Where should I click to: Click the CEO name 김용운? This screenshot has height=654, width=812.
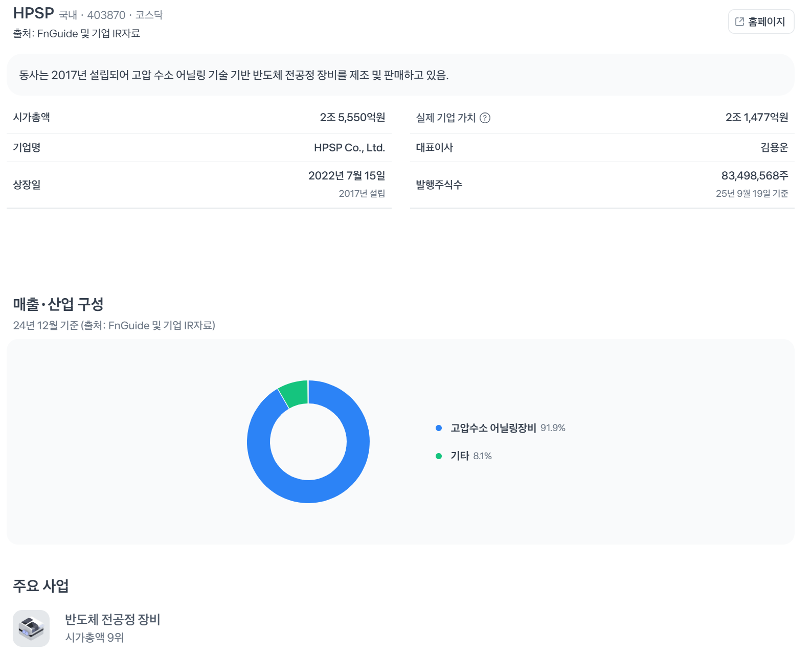774,148
